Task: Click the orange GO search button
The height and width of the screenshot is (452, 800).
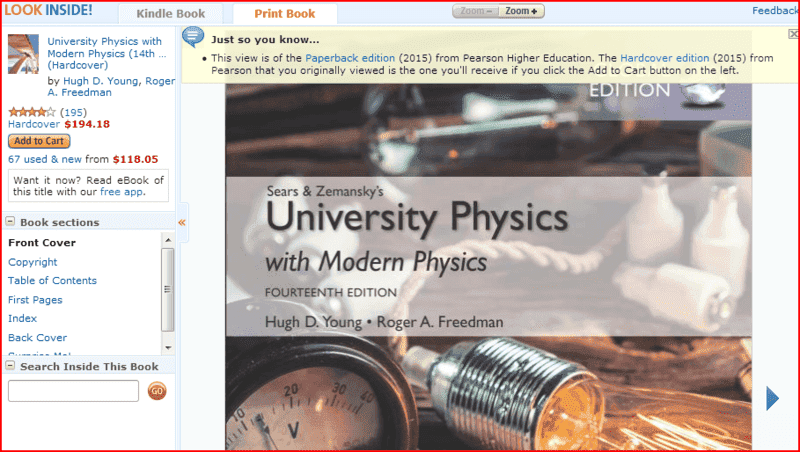Action: point(157,391)
